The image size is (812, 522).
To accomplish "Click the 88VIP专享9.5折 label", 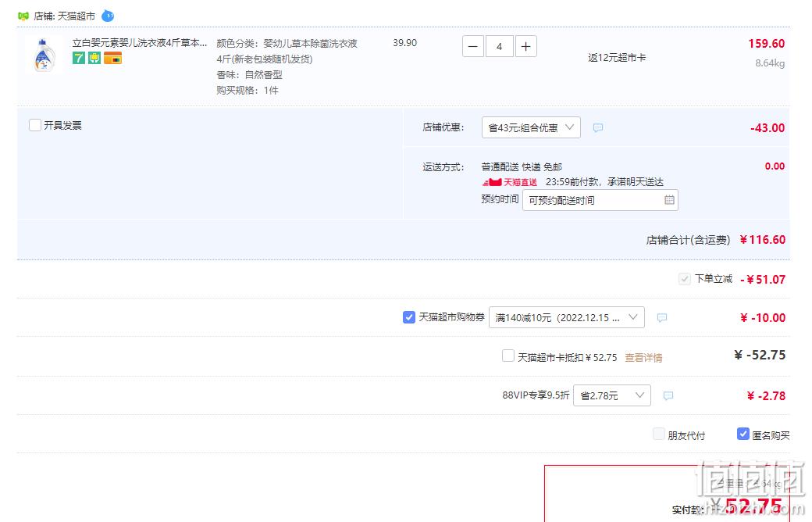I will click(x=536, y=395).
